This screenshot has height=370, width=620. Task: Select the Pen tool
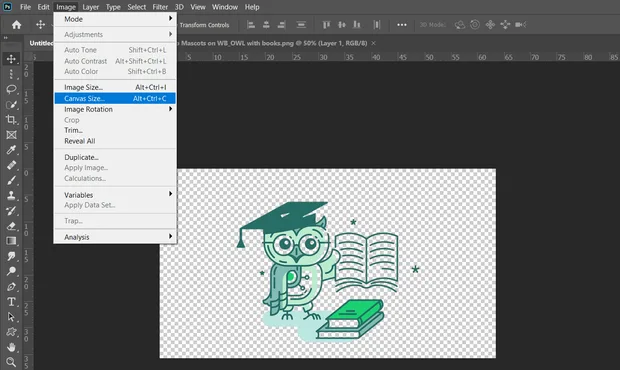(11, 287)
